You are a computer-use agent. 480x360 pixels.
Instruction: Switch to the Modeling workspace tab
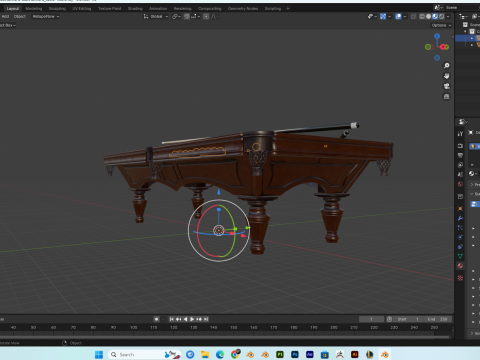tap(34, 9)
